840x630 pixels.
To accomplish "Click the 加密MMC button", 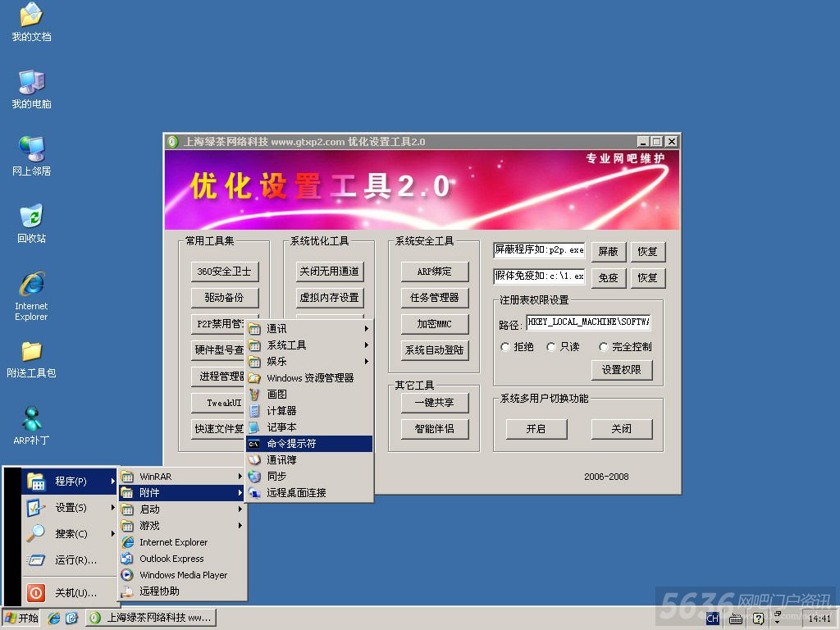I will [435, 324].
